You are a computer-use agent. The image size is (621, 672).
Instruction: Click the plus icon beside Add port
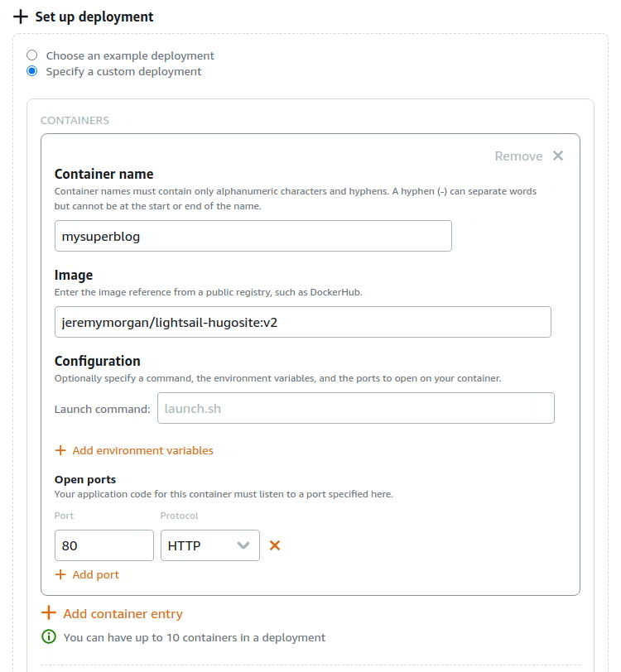pyautogui.click(x=60, y=574)
